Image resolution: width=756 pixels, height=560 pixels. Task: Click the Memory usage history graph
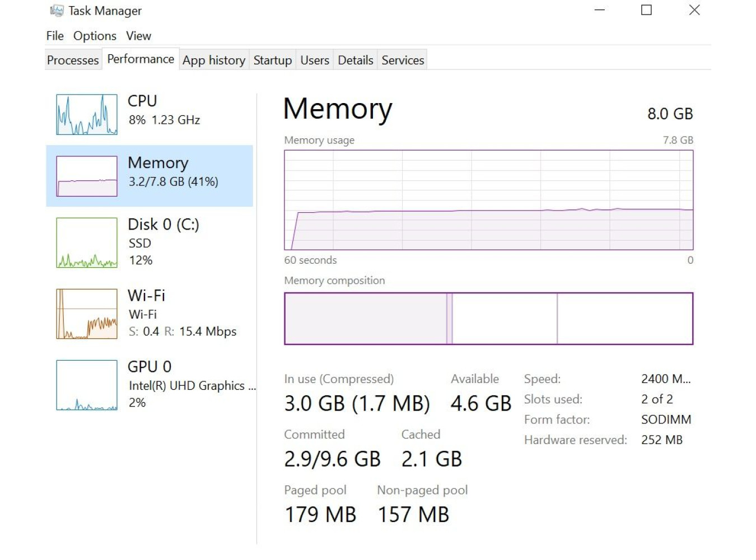pyautogui.click(x=488, y=200)
